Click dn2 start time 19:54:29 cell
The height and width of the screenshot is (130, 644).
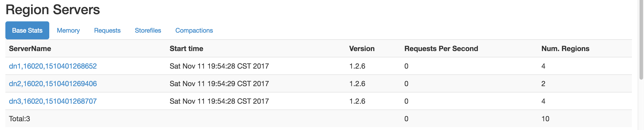(x=219, y=84)
